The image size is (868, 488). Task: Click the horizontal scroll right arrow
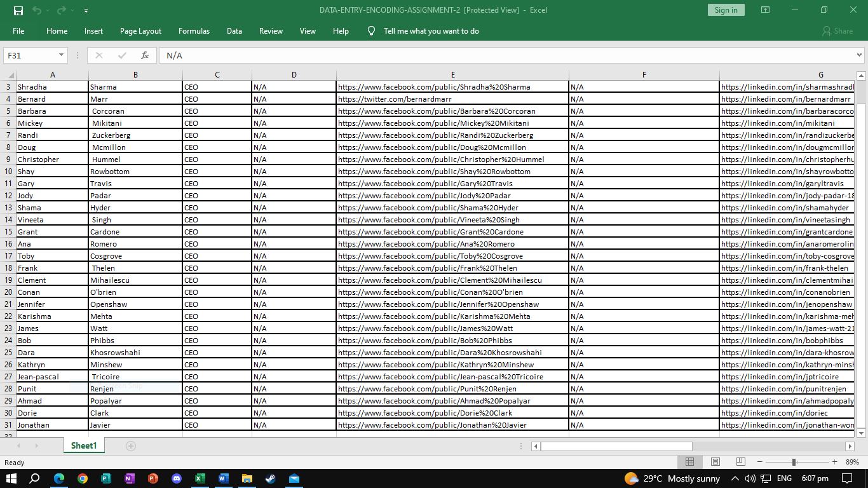tap(850, 446)
